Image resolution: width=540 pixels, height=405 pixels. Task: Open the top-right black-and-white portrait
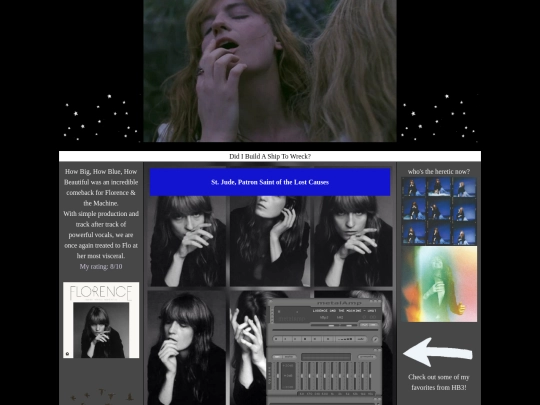[353, 241]
